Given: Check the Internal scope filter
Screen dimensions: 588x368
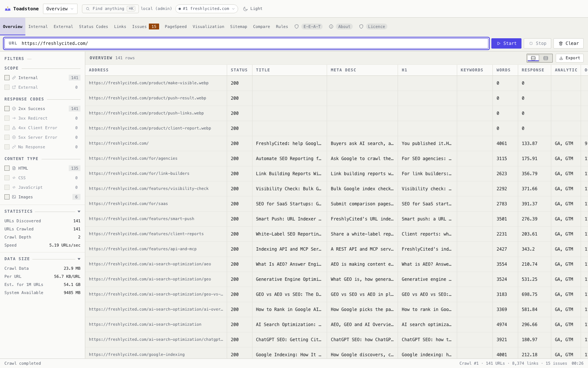Looking at the screenshot, I should 7,78.
